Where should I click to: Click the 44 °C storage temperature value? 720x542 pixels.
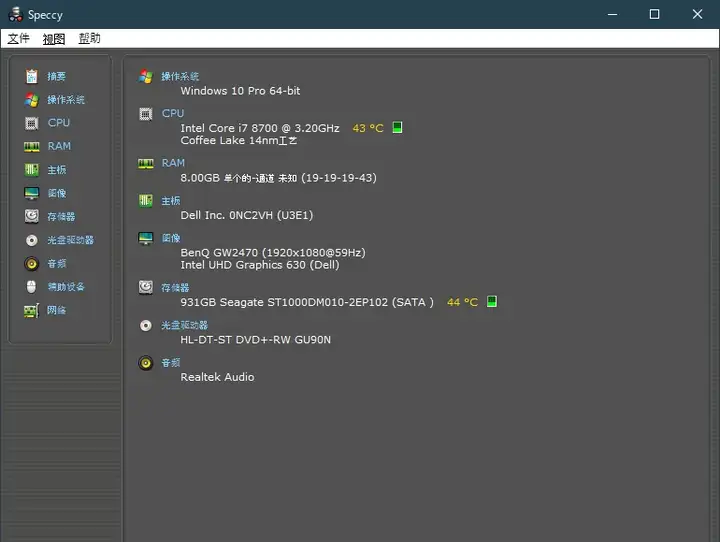462,302
